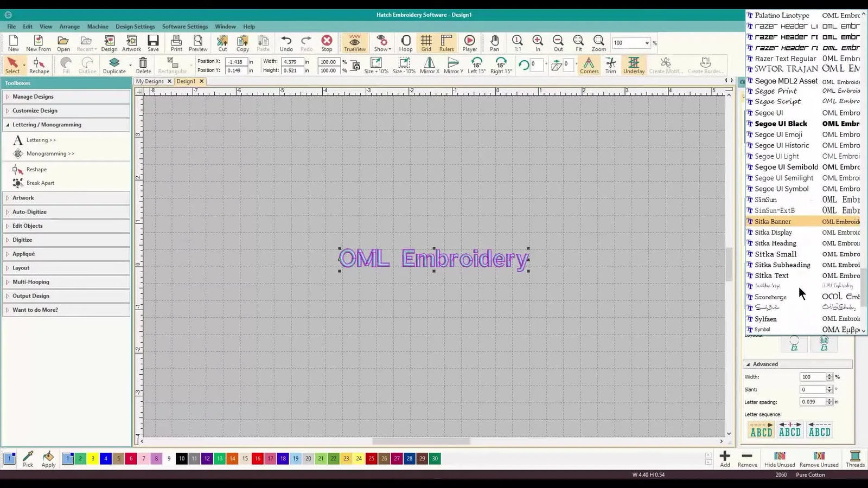Click the Duplicate icon
This screenshot has height=488, width=868.
point(114,66)
